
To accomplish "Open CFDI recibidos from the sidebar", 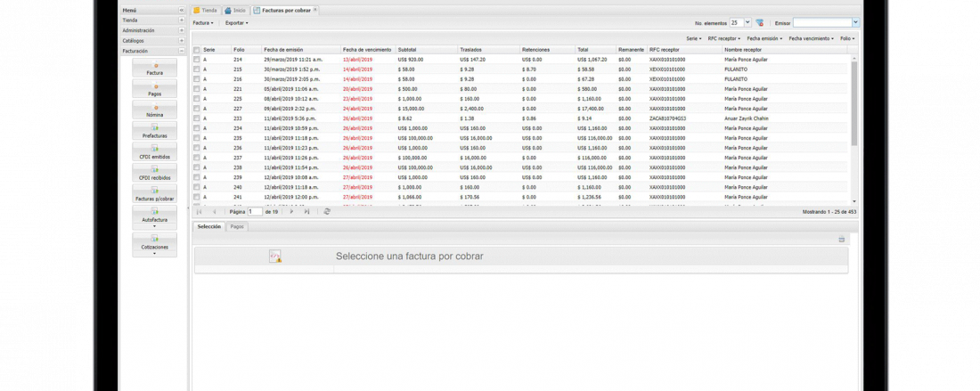I will click(x=154, y=174).
